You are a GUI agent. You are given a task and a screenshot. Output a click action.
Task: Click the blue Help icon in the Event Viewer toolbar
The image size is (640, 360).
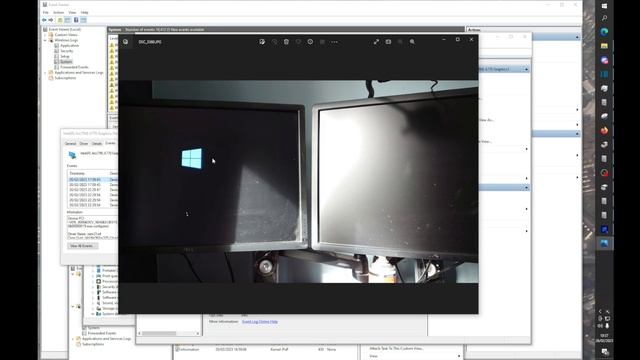point(76,20)
